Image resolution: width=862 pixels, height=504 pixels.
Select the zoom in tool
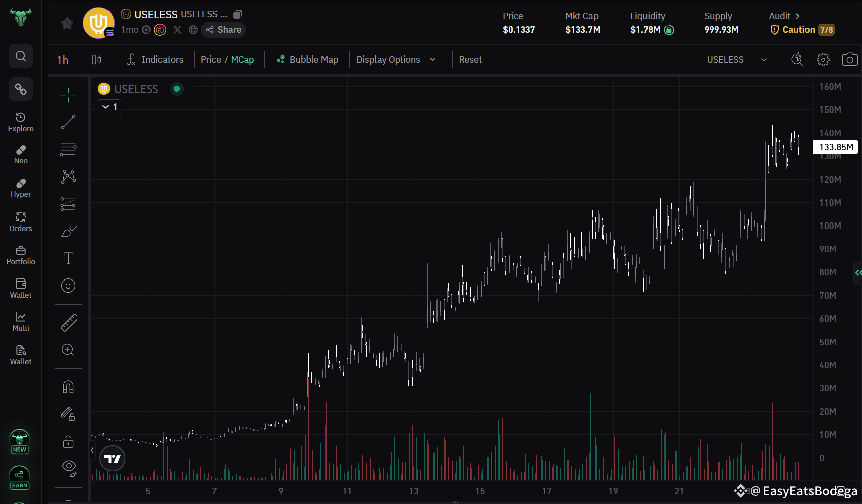tap(68, 350)
